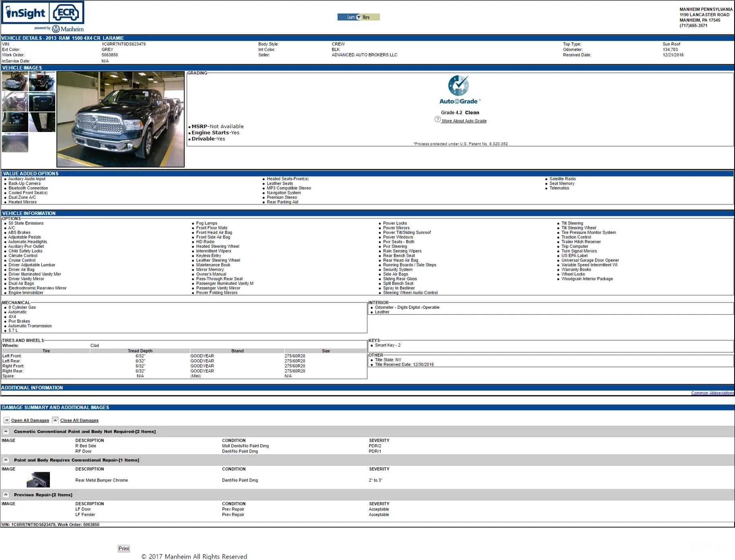Click the received date 12/21/2016

(x=673, y=55)
